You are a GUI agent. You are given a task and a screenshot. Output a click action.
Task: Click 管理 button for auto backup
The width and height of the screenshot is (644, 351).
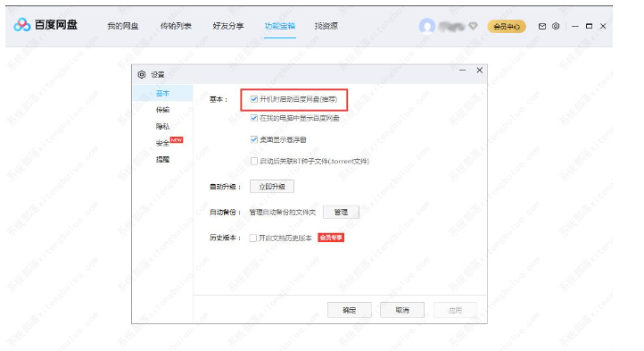[x=341, y=212]
